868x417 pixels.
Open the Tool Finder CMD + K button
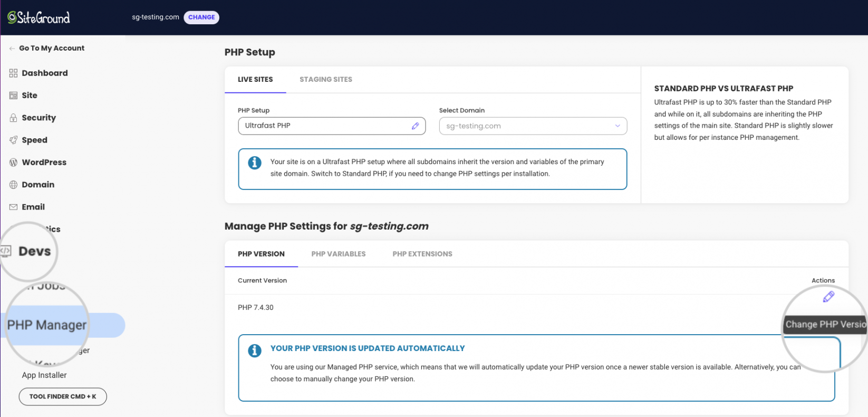pos(63,396)
